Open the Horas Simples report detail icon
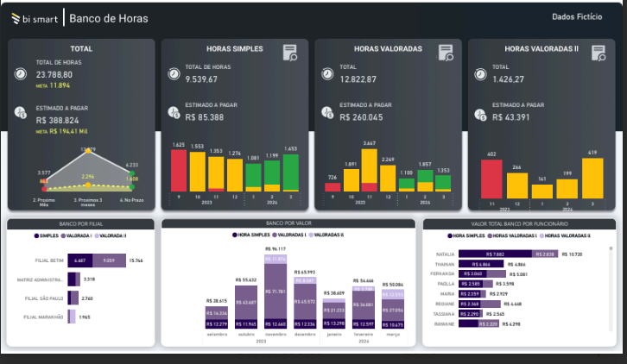The image size is (627, 364). pyautogui.click(x=290, y=53)
